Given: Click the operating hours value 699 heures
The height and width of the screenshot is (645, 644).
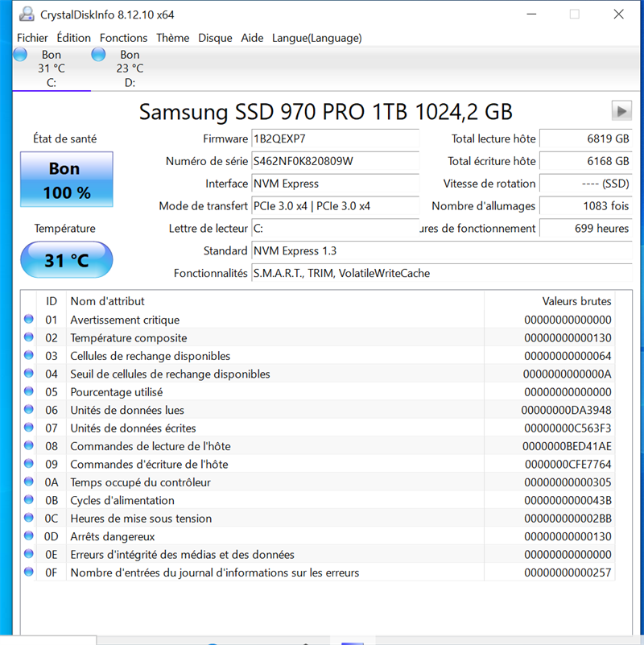Looking at the screenshot, I should click(x=585, y=229).
